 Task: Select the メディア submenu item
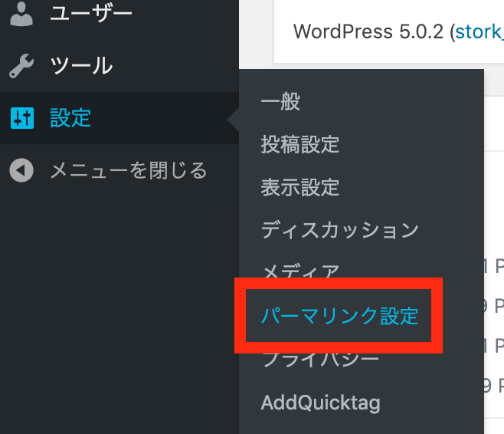tap(300, 271)
